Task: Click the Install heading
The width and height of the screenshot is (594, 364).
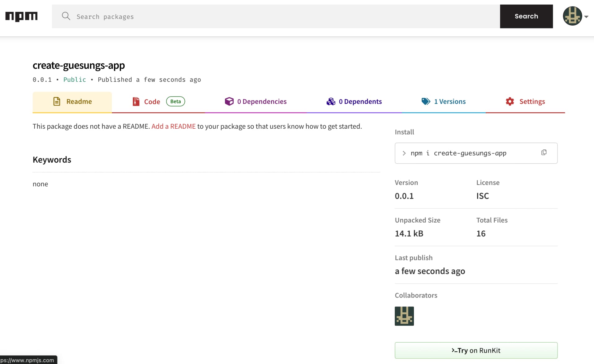Action: pos(404,132)
